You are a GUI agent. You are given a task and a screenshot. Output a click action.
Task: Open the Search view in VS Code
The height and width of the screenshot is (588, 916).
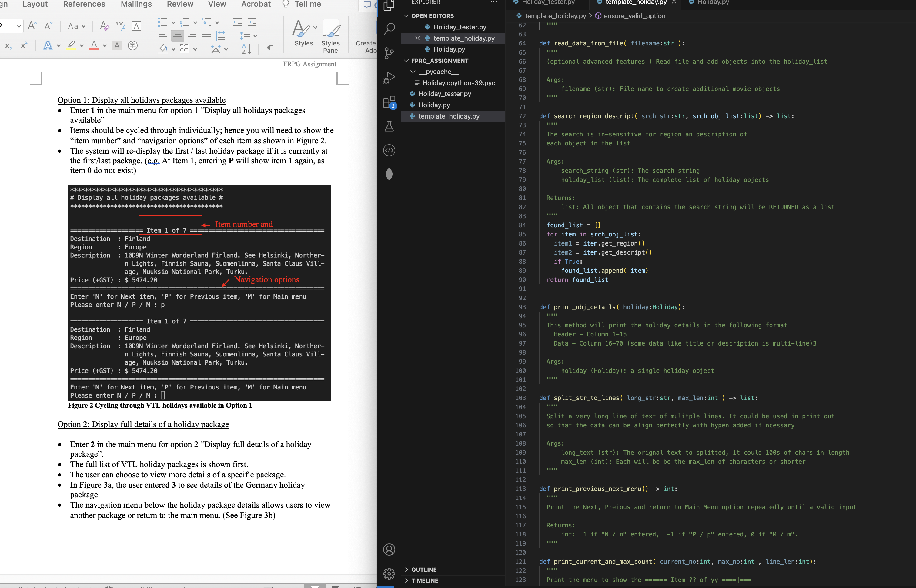pyautogui.click(x=389, y=28)
